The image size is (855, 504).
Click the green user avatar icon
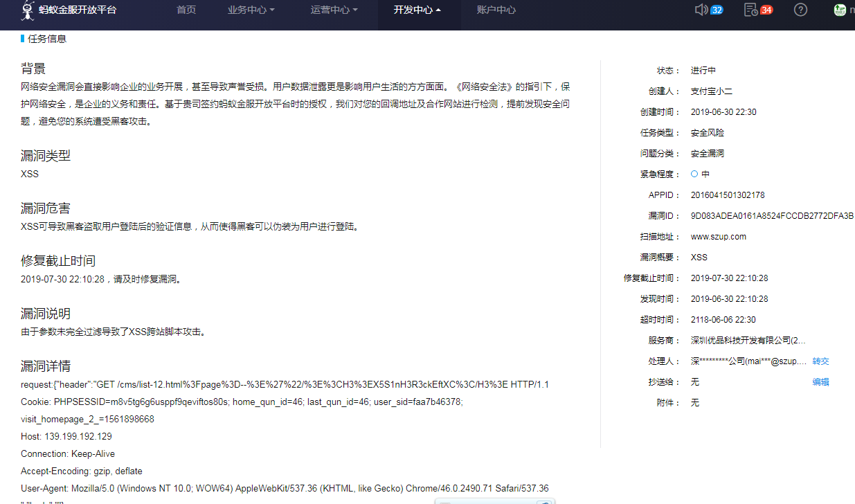point(840,10)
